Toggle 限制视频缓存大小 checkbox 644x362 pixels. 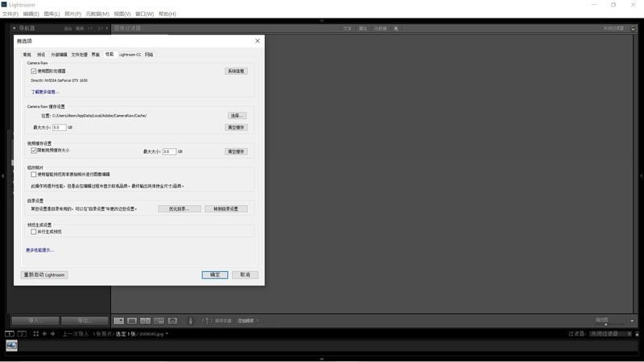click(34, 150)
